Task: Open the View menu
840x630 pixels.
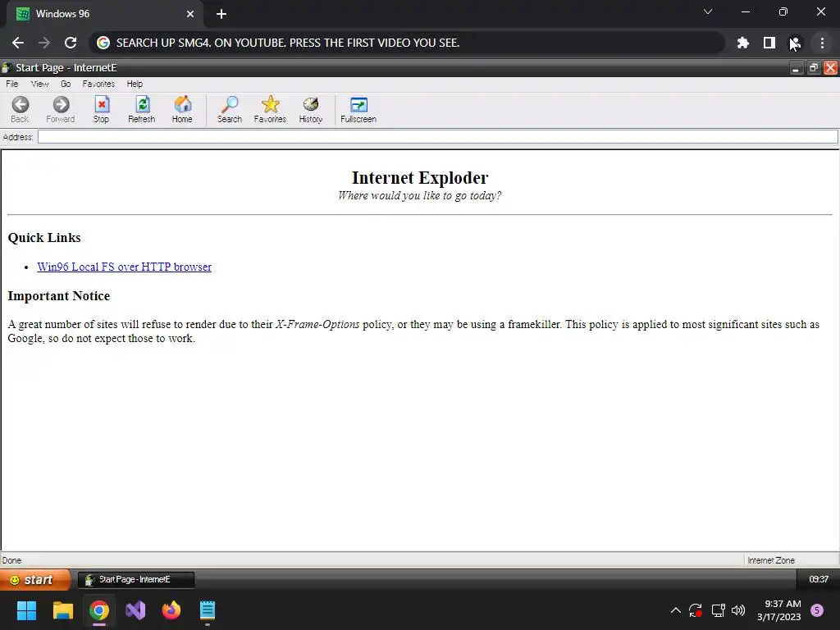Action: [39, 84]
